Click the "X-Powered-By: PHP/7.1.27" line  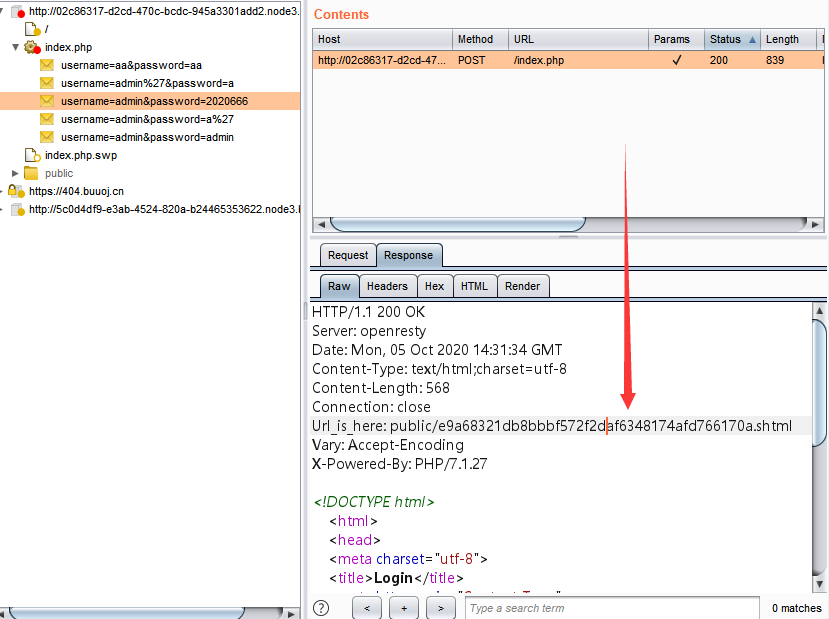pyautogui.click(x=400, y=464)
